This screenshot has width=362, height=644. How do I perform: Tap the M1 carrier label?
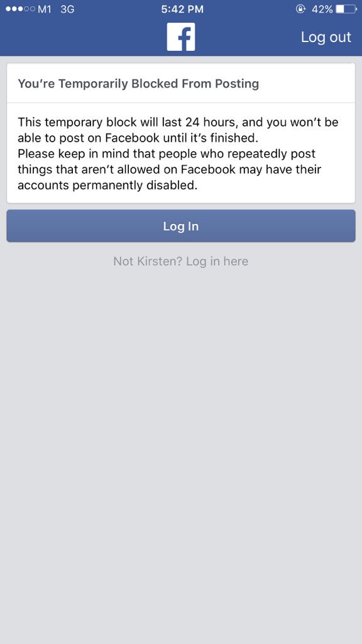click(44, 9)
